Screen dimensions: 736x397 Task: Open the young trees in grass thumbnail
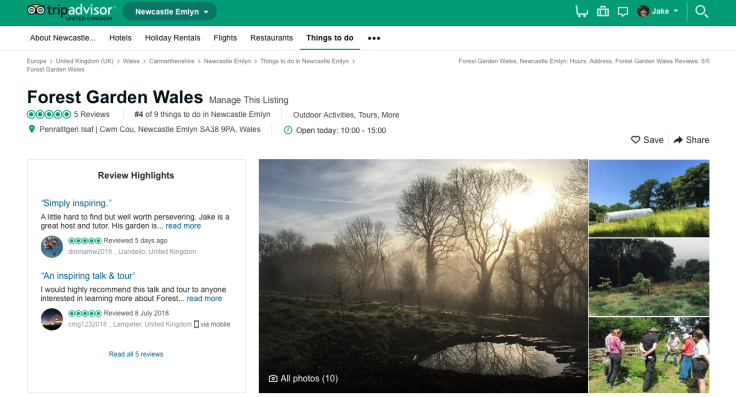click(649, 277)
